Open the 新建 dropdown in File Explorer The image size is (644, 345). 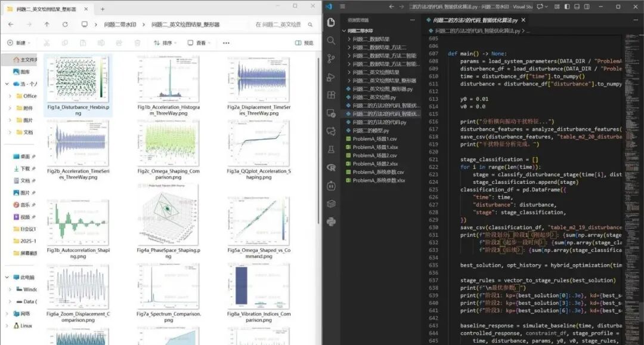(19, 43)
